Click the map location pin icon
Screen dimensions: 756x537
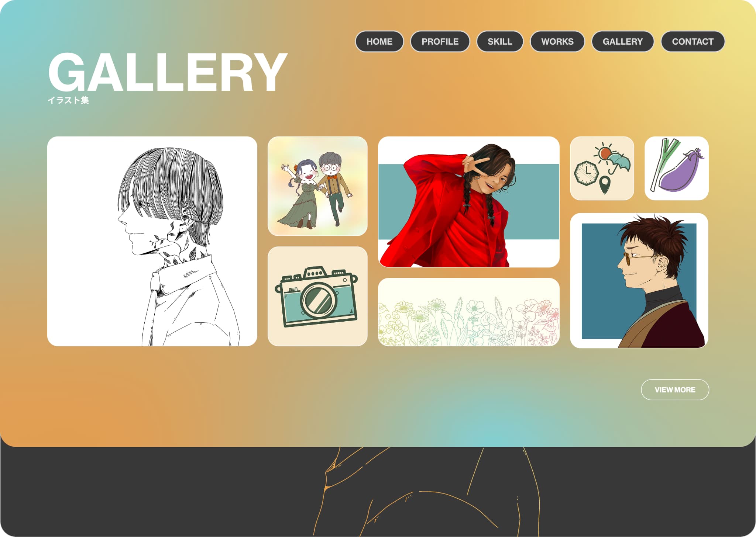tap(604, 185)
